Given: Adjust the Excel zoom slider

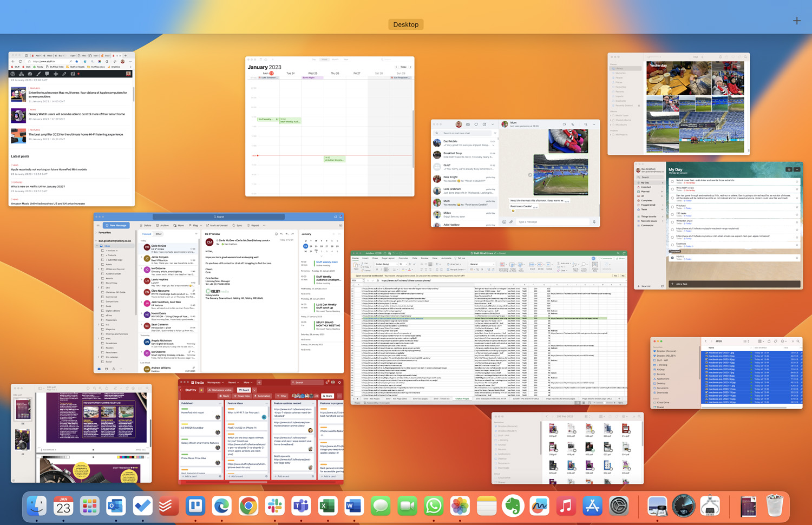Looking at the screenshot, I should coord(604,403).
